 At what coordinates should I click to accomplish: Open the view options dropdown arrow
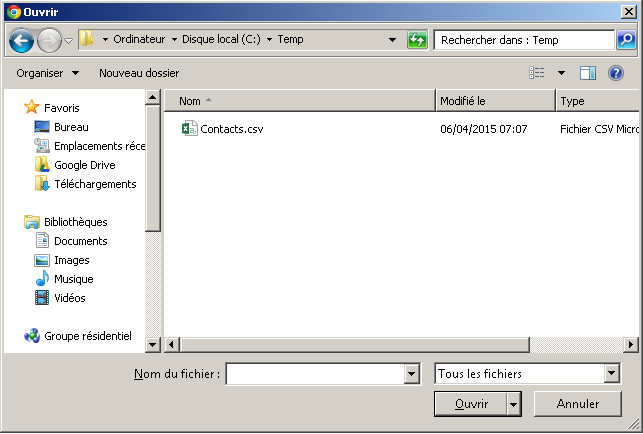point(561,73)
